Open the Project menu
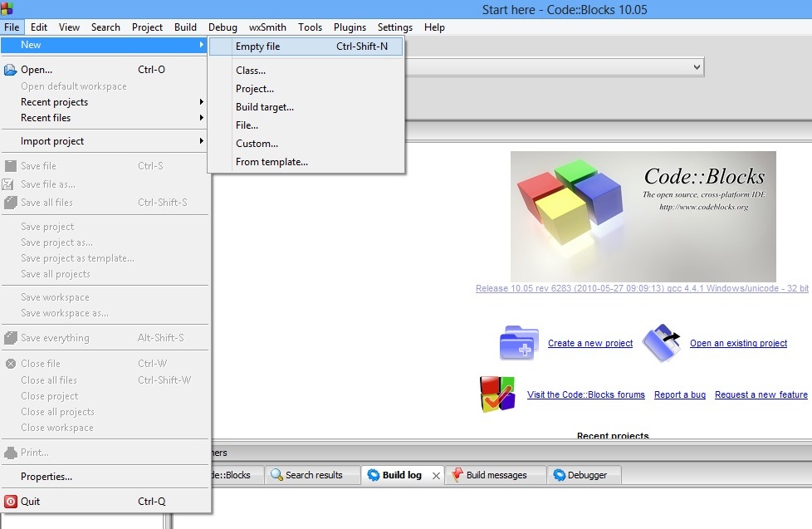Viewport: 812px width, 529px height. (147, 27)
